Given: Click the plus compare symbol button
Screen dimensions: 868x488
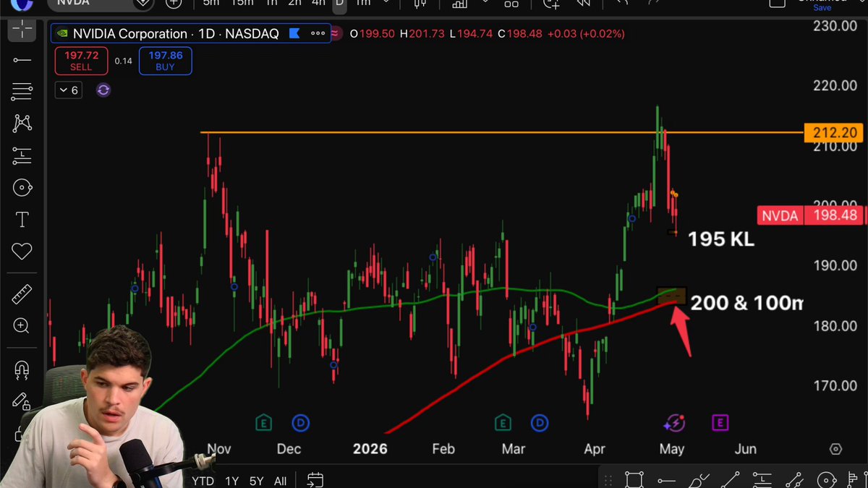Looking at the screenshot, I should (x=174, y=4).
